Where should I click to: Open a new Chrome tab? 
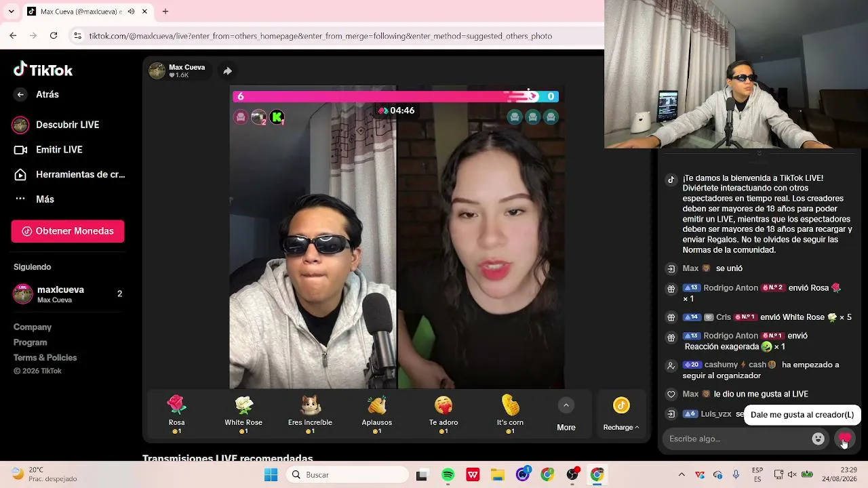(x=165, y=12)
